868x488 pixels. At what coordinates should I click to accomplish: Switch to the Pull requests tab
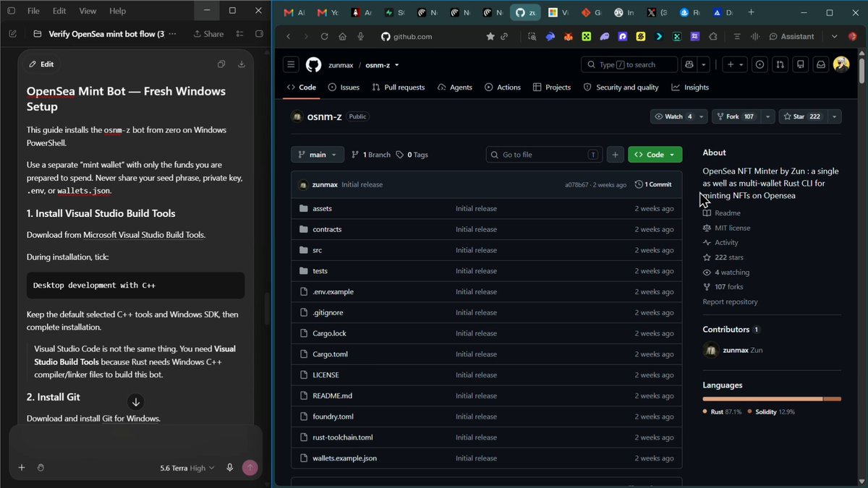[399, 87]
